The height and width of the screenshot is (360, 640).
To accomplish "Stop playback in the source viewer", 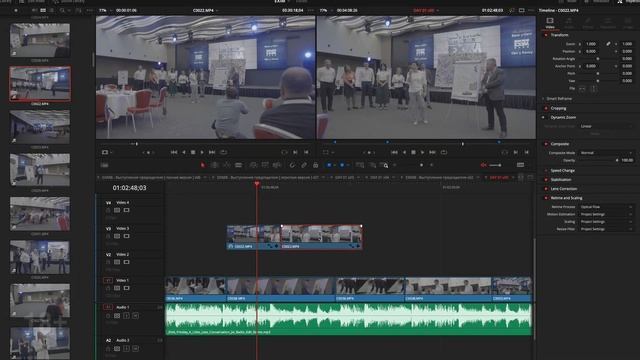I will pos(193,152).
